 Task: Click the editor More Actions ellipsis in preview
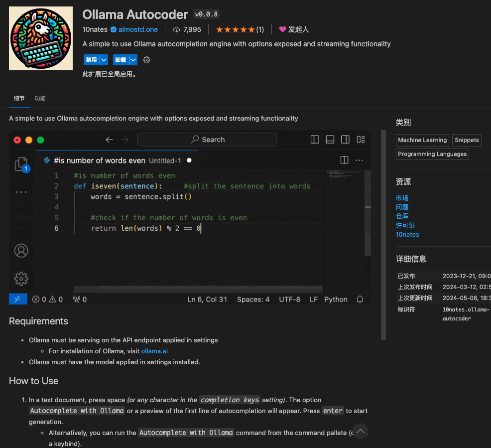[359, 160]
